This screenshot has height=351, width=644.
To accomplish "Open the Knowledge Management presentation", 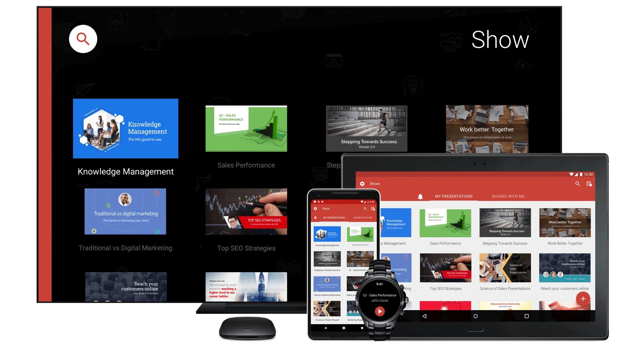I will click(125, 129).
